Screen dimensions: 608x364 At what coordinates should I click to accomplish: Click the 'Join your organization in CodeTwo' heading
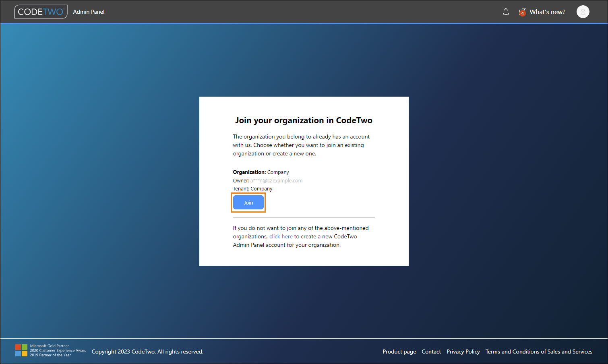(x=304, y=120)
